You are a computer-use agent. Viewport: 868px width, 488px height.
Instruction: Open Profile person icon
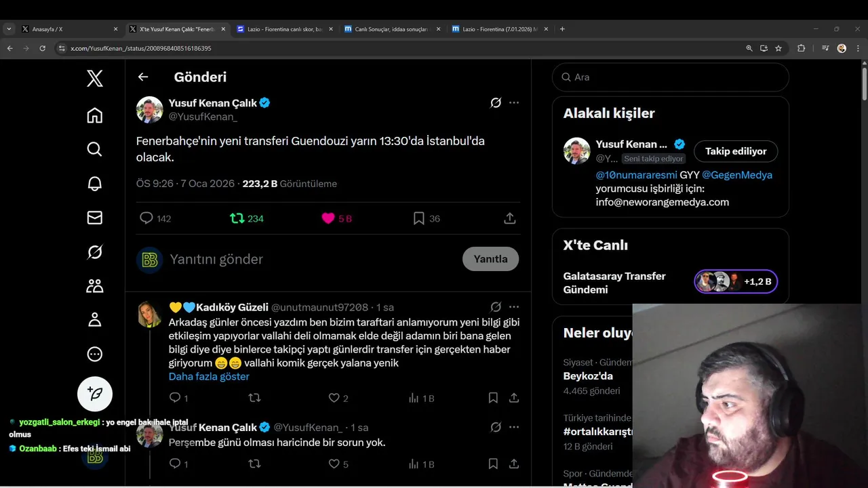[x=95, y=320]
